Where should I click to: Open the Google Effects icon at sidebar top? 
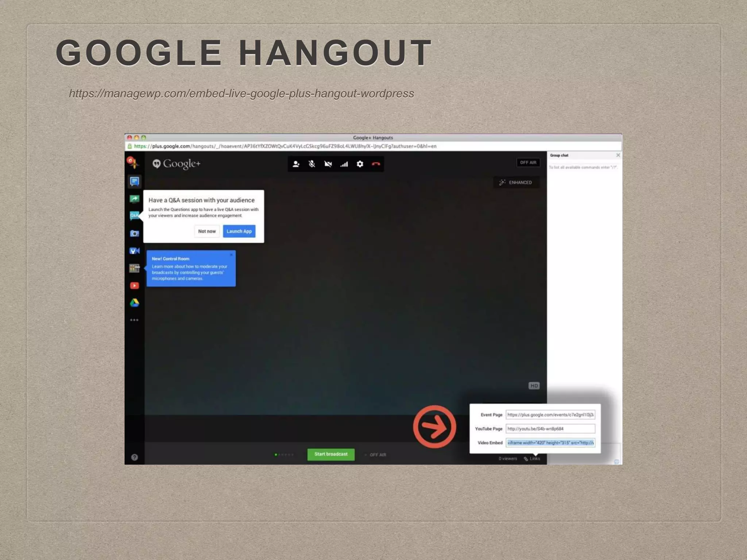132,162
